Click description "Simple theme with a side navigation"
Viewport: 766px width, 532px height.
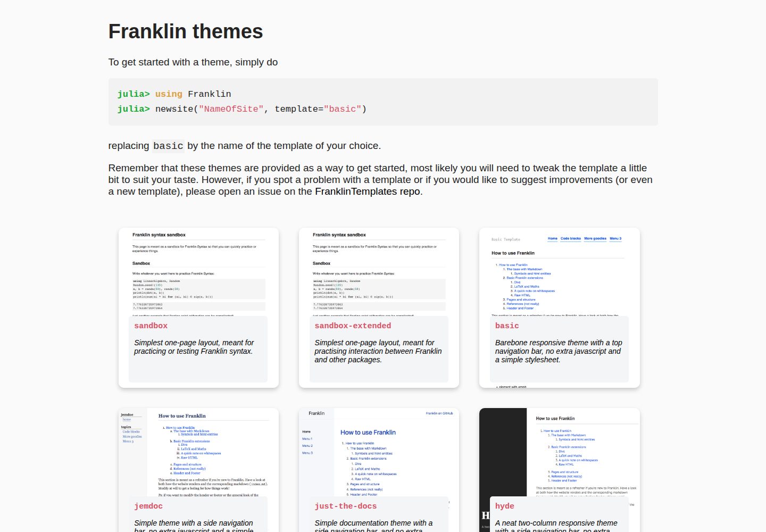(x=194, y=526)
